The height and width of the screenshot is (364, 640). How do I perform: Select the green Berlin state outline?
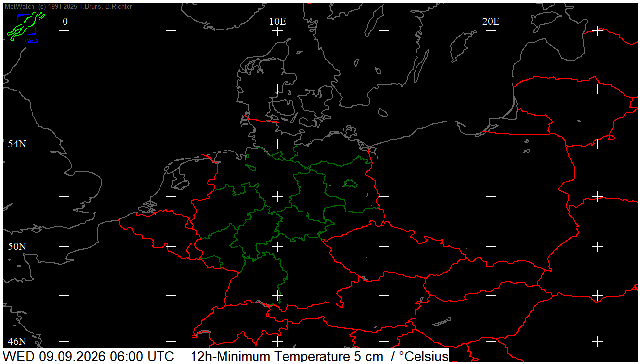click(x=350, y=183)
